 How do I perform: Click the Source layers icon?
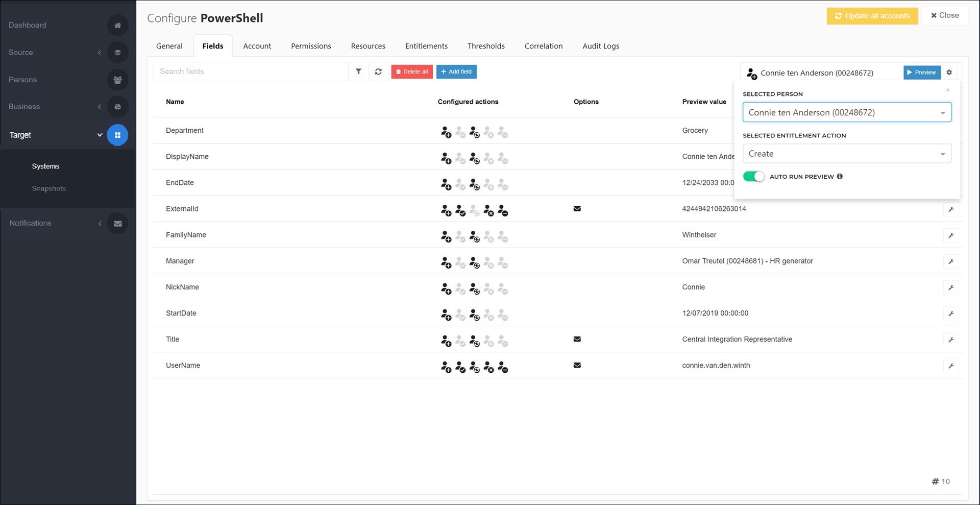click(117, 52)
